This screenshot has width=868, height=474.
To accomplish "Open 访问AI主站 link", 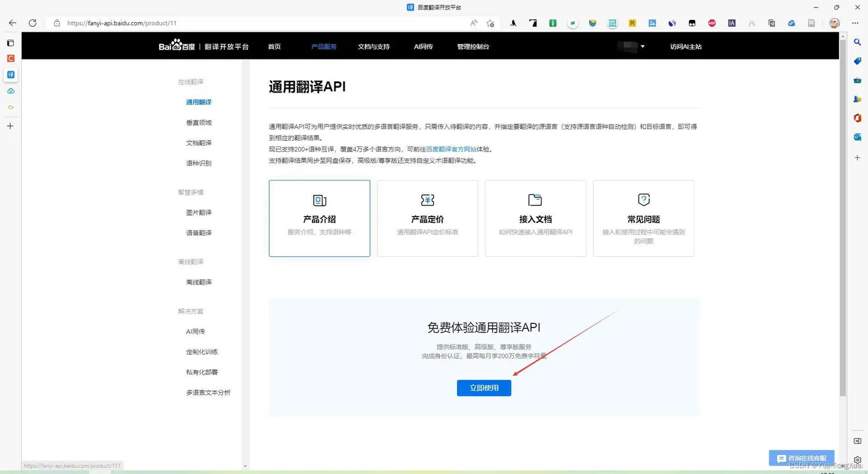I will pos(686,47).
